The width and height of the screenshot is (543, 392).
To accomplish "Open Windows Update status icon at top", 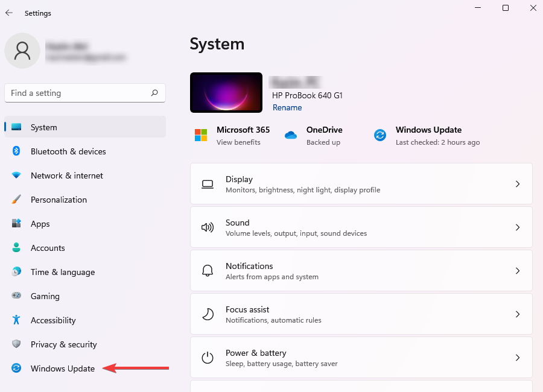I will pos(380,135).
